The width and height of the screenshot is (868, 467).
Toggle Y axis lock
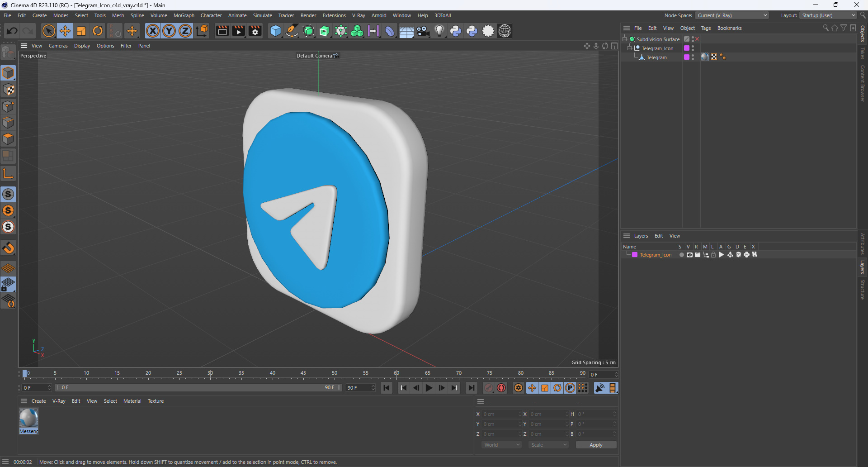tap(169, 31)
